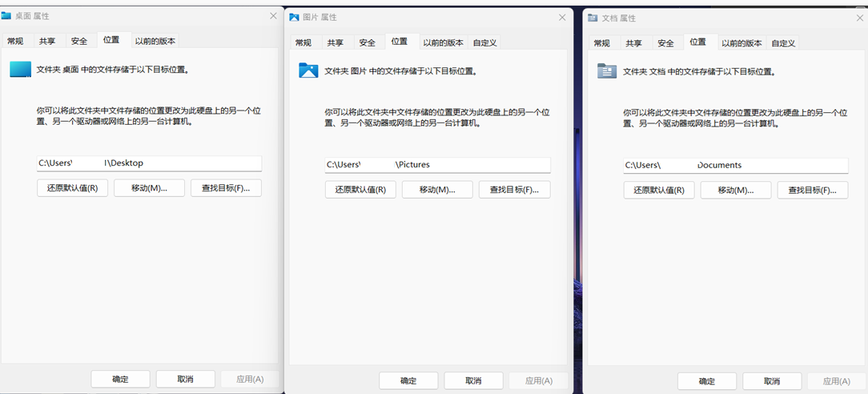The height and width of the screenshot is (394, 868).
Task: Click the title bar icon of 文档 属性
Action: [593, 18]
